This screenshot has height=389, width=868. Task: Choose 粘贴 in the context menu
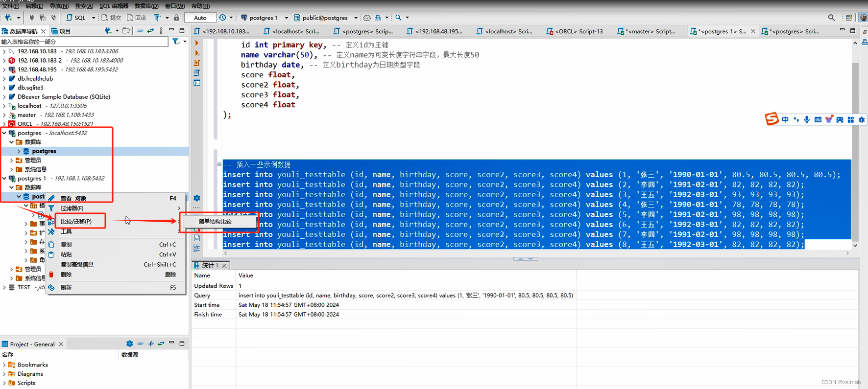coord(116,254)
